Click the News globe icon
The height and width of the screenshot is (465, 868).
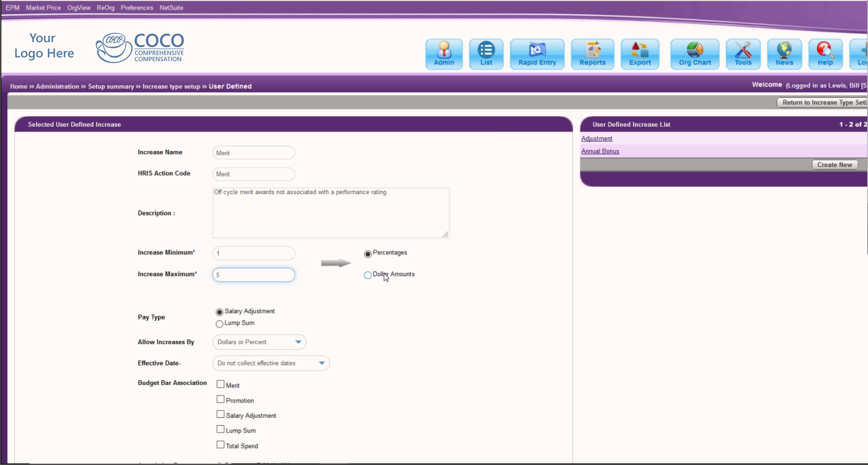pyautogui.click(x=784, y=54)
